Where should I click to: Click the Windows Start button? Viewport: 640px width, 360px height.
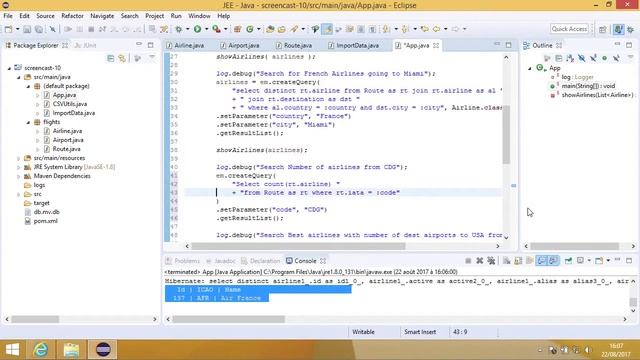tap(12, 350)
